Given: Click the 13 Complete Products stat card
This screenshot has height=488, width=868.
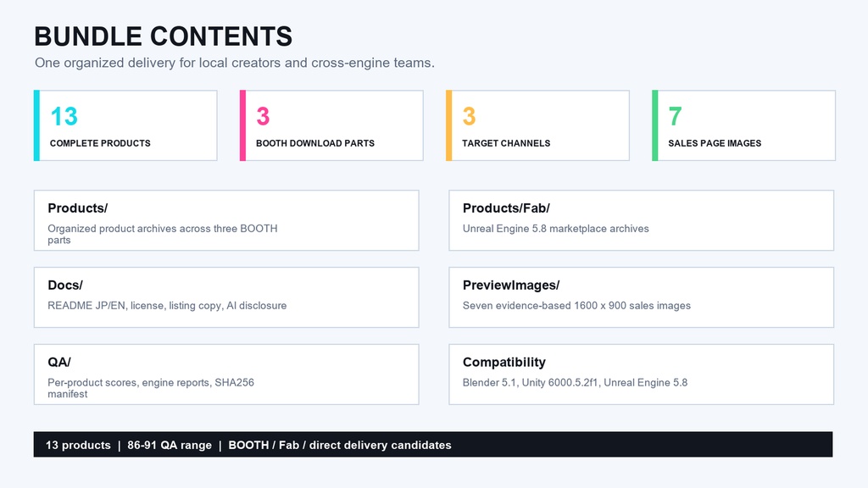Looking at the screenshot, I should 125,125.
